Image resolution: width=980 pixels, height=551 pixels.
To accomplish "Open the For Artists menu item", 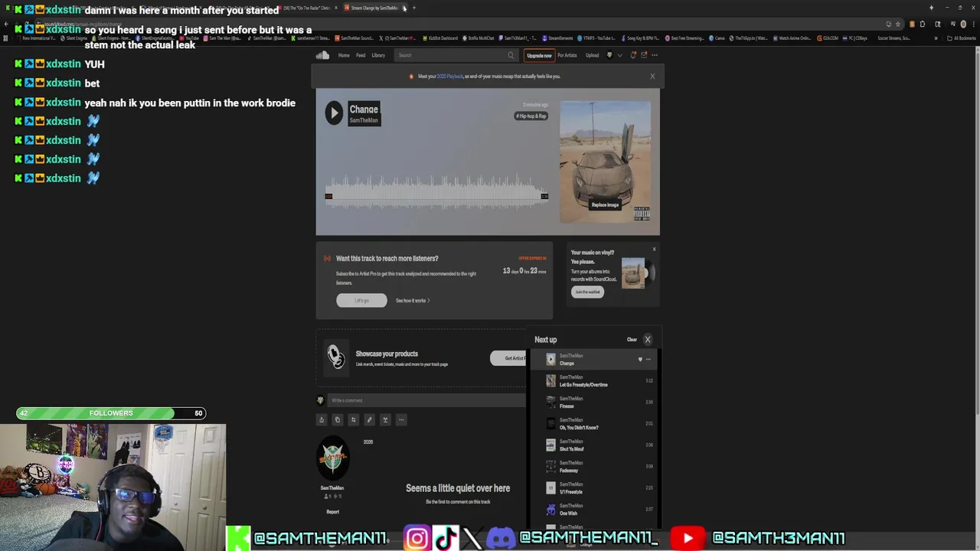I will (x=567, y=55).
